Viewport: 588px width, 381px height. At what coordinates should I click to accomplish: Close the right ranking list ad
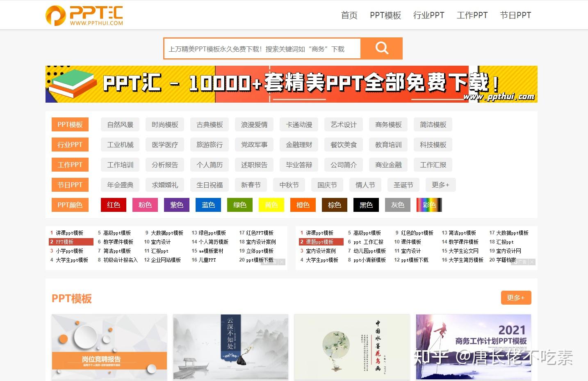point(532,262)
